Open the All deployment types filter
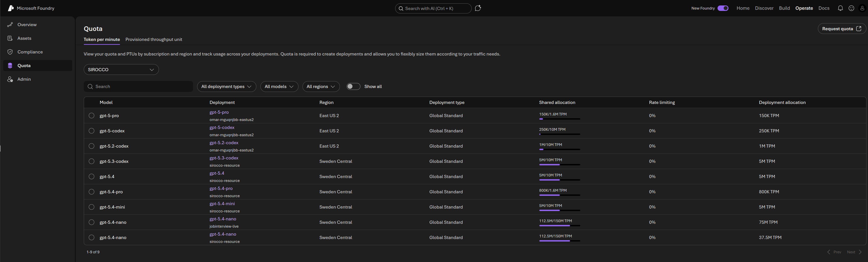 pos(226,87)
